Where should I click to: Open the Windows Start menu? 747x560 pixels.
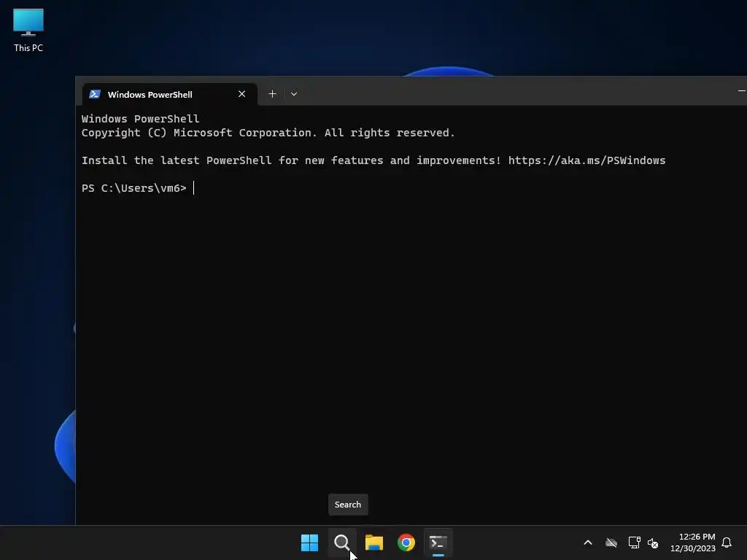click(x=309, y=542)
